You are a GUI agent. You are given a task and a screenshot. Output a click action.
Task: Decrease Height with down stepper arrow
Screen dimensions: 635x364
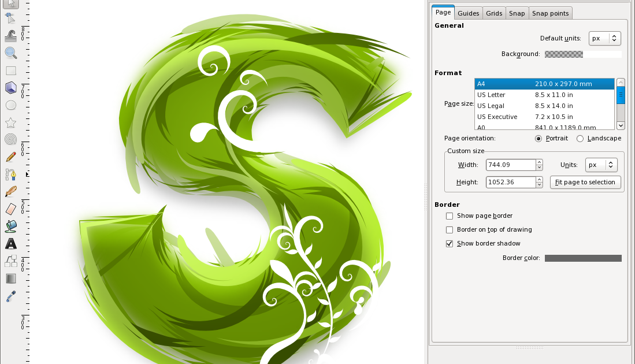539,185
